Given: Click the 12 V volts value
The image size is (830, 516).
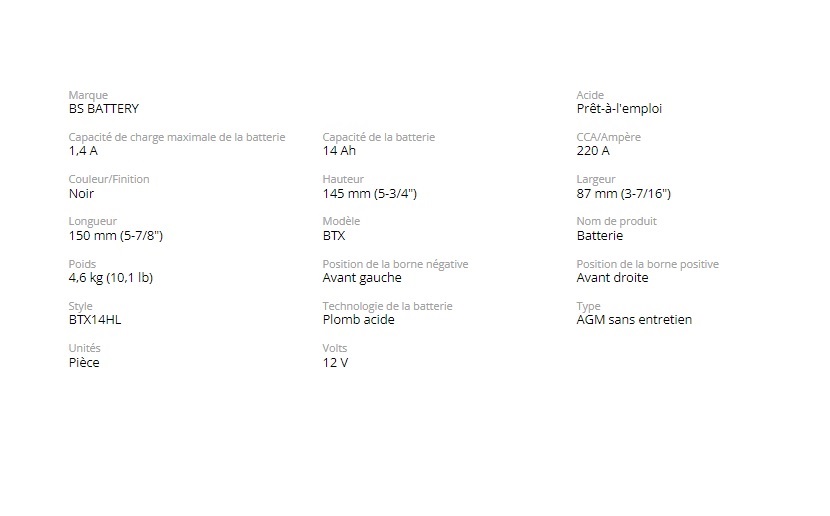Looking at the screenshot, I should (x=335, y=363).
